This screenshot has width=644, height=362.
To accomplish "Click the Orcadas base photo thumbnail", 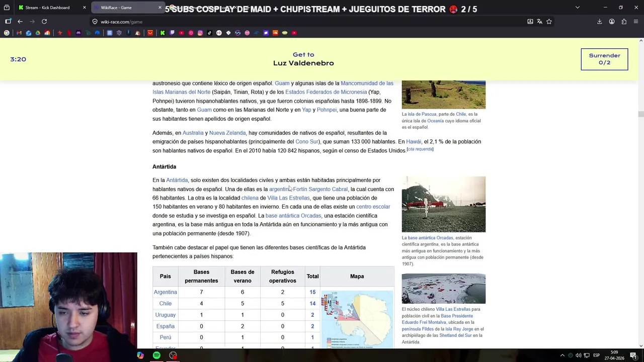I will 444,204.
